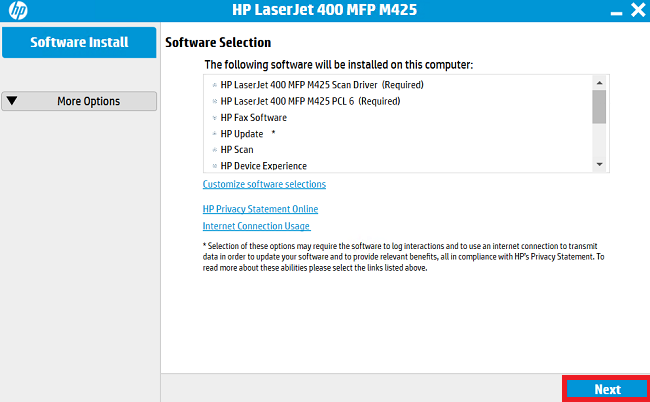This screenshot has height=402, width=650.
Task: Click bullet icon beside HP Device Experience
Action: coord(215,166)
